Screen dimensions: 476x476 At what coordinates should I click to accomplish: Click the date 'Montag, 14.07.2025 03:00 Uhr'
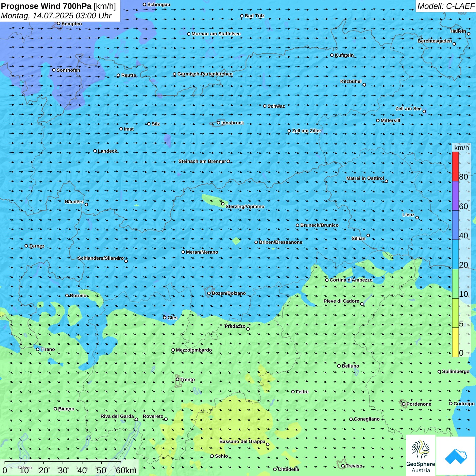click(56, 16)
